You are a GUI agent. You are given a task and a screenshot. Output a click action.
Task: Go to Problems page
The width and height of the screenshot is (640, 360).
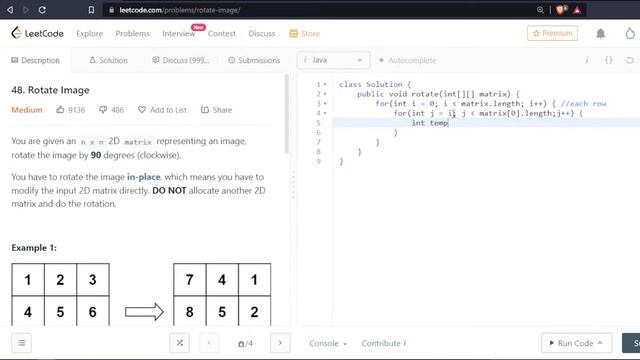point(132,33)
